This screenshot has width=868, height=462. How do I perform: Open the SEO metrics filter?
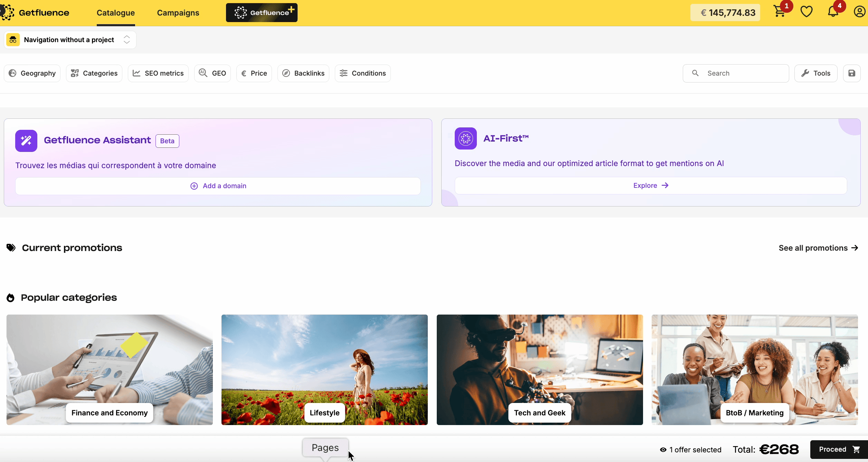pyautogui.click(x=158, y=73)
